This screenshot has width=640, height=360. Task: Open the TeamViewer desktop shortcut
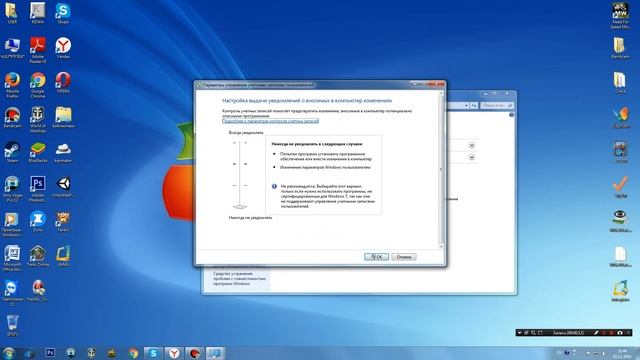pyautogui.click(x=12, y=293)
